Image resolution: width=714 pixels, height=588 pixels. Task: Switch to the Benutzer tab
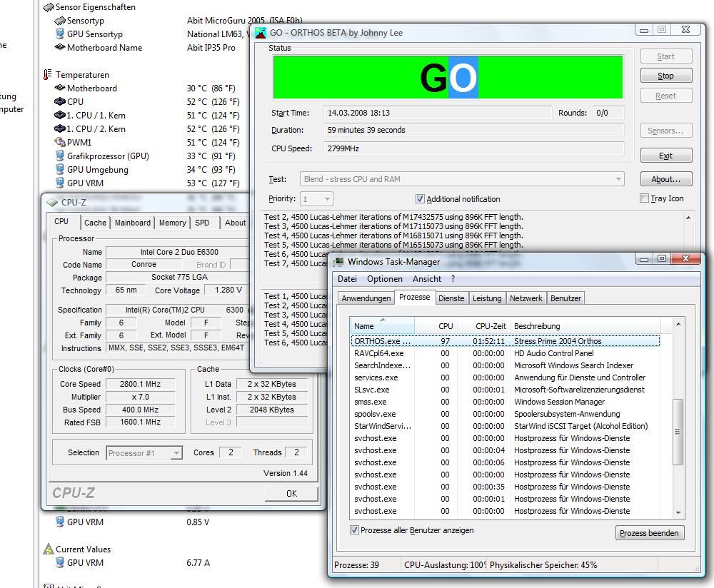click(565, 298)
